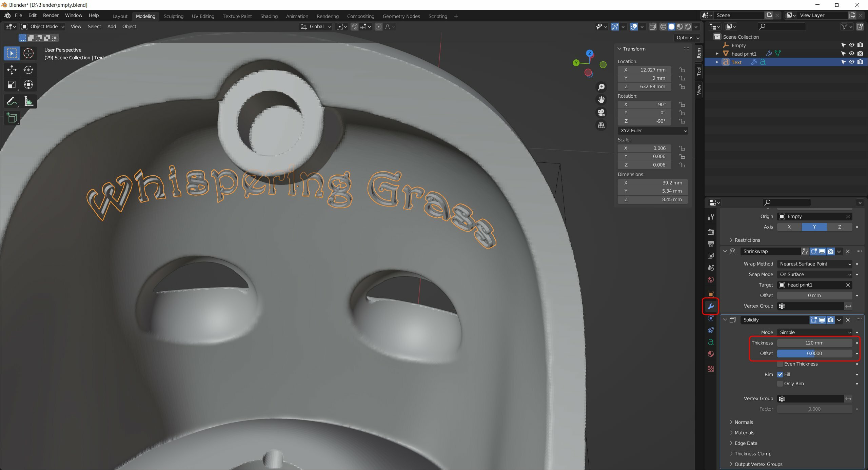The image size is (868, 470).
Task: Clear the Shrinkwrap Target head print1
Action: click(848, 285)
